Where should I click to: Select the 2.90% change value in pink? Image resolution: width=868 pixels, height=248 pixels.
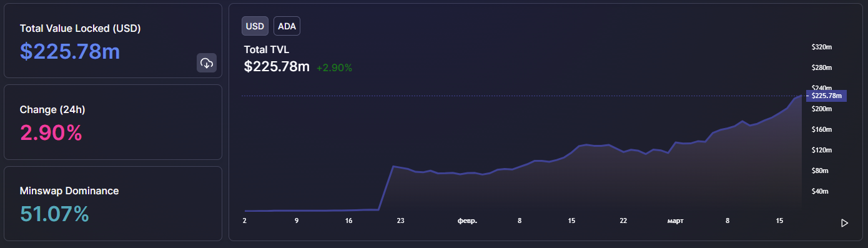[51, 132]
